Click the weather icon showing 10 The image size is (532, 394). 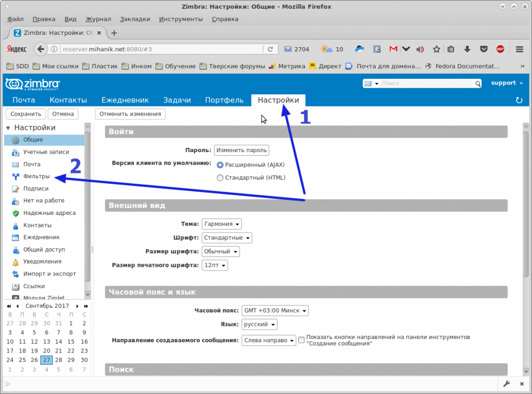pyautogui.click(x=332, y=49)
